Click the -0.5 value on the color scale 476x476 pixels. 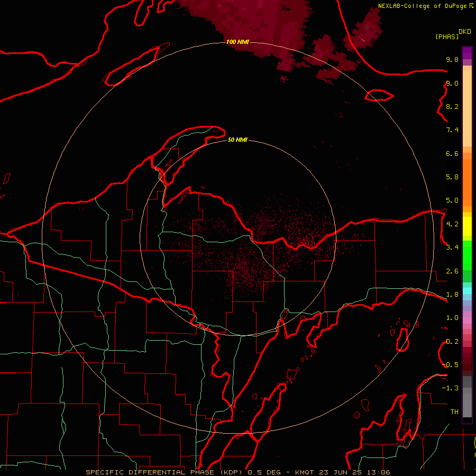click(450, 365)
